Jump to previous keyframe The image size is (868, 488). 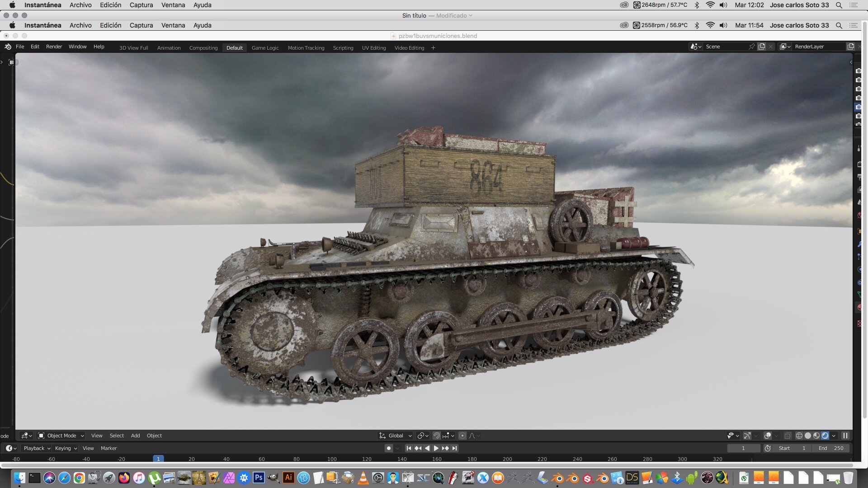pos(418,448)
